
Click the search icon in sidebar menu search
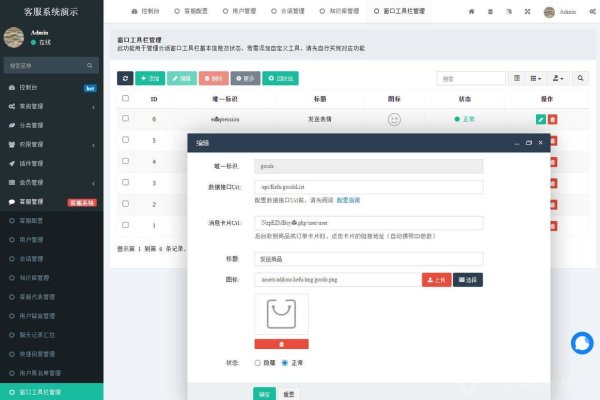90,65
